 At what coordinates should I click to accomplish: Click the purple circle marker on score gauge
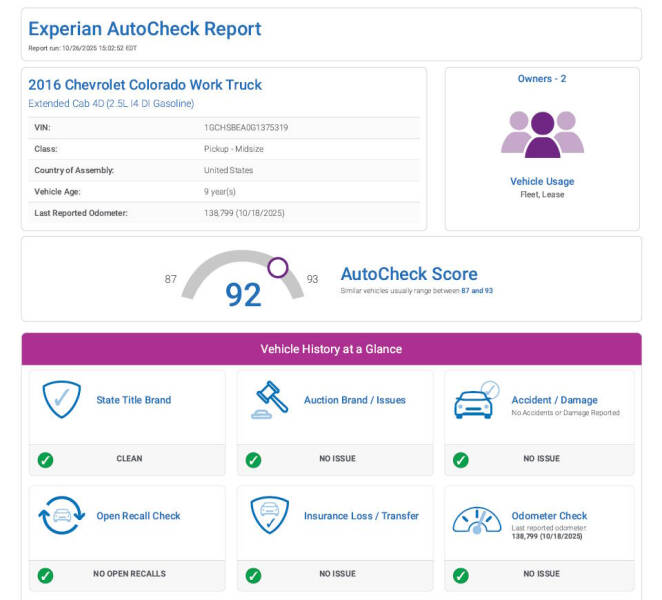tap(278, 267)
